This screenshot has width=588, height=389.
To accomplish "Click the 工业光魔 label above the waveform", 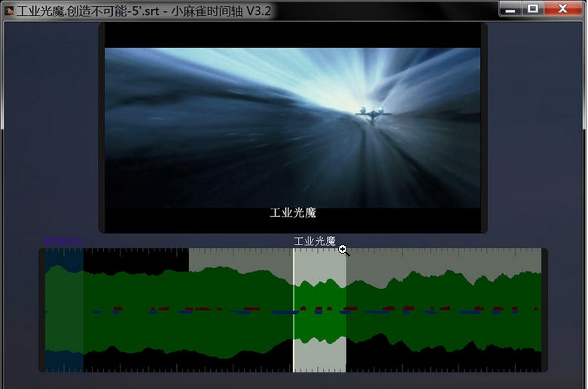I will 315,242.
